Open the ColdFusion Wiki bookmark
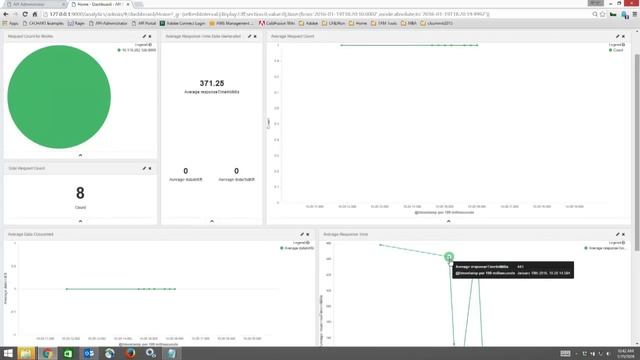Screen dimensions: 640x360 277,23
